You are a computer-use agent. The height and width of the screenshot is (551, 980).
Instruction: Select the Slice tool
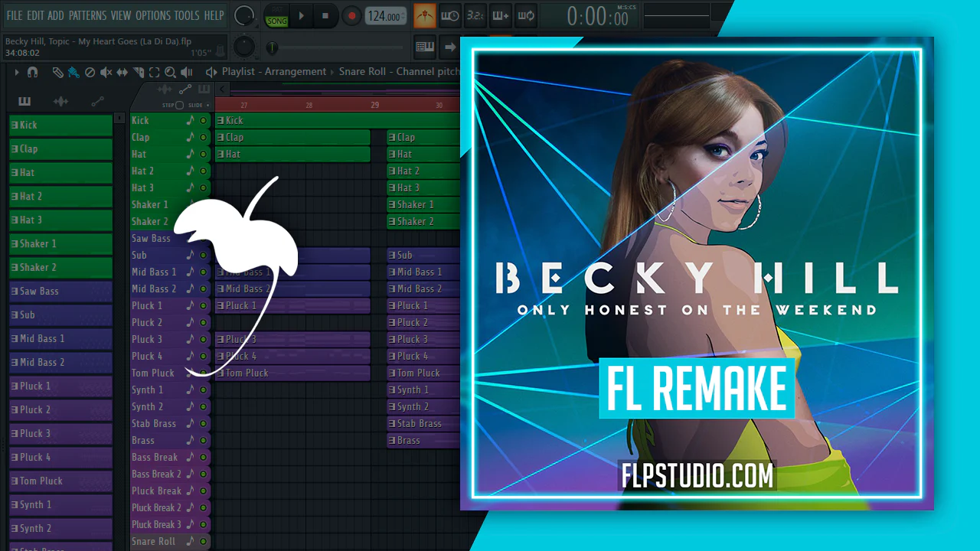coord(139,72)
